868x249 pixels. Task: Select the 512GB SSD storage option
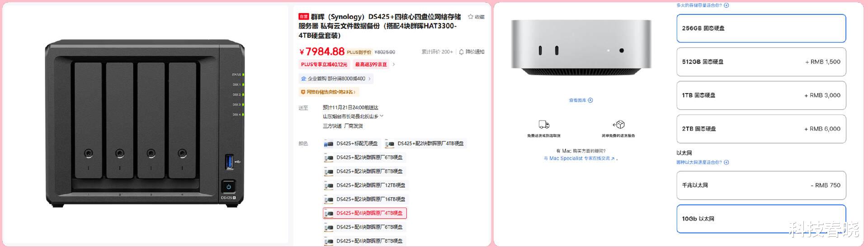point(761,62)
